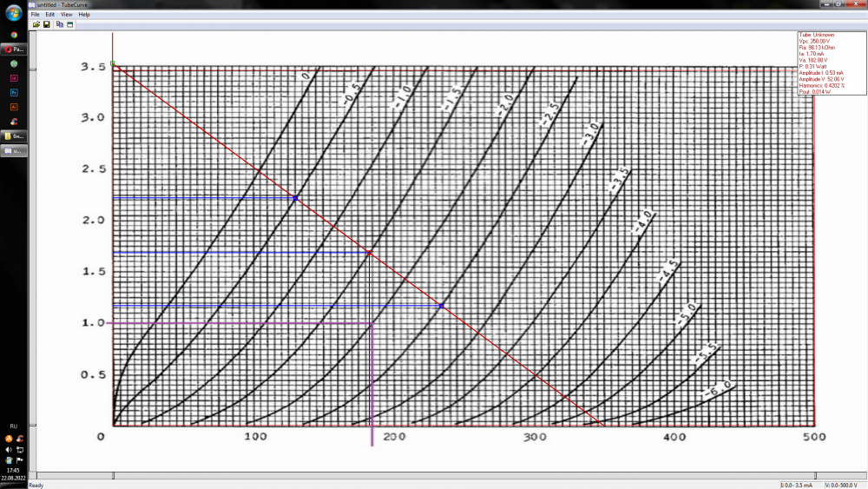Open Adobe Illustrator from taskbar
Viewport: 868px width, 489px height.
14,107
